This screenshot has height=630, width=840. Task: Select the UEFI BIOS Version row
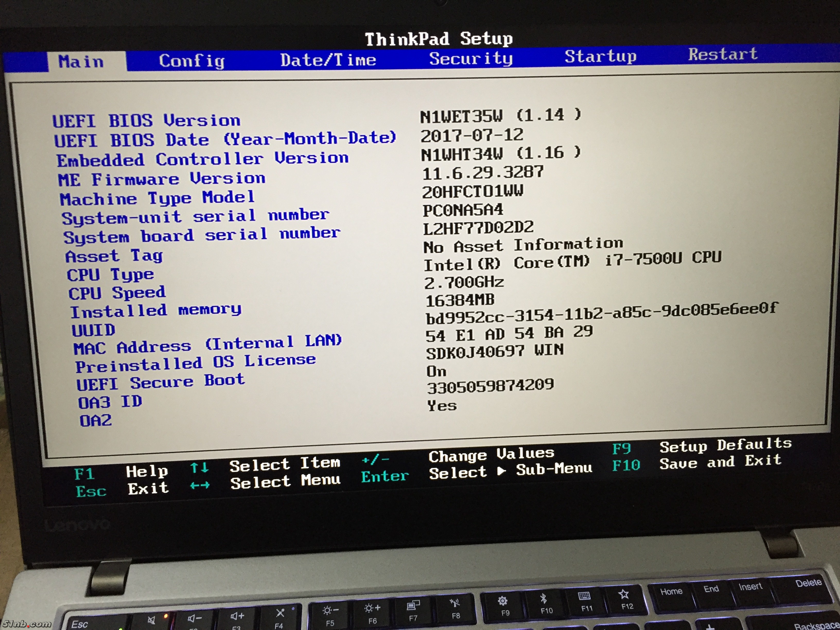click(x=147, y=121)
